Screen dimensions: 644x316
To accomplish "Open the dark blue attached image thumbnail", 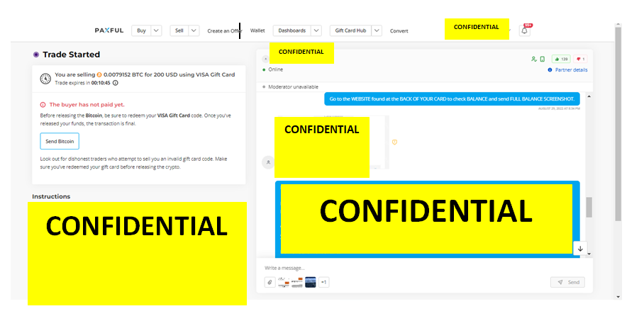I will pos(311,283).
